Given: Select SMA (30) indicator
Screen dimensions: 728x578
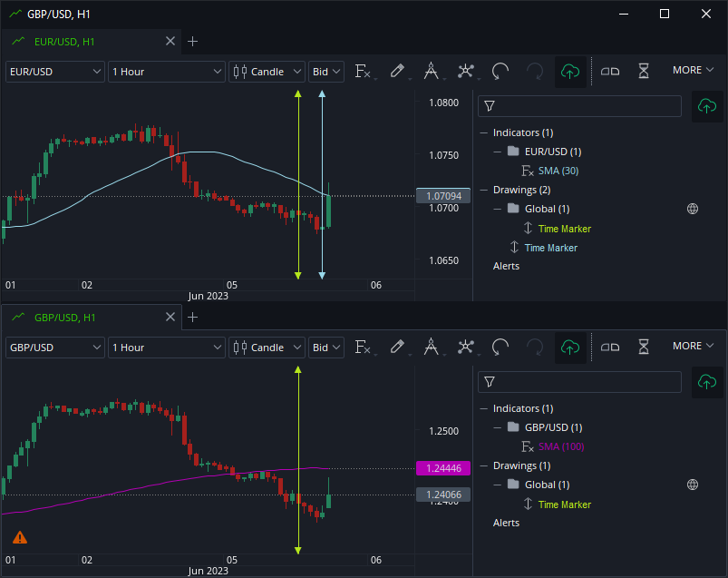Looking at the screenshot, I should point(558,171).
